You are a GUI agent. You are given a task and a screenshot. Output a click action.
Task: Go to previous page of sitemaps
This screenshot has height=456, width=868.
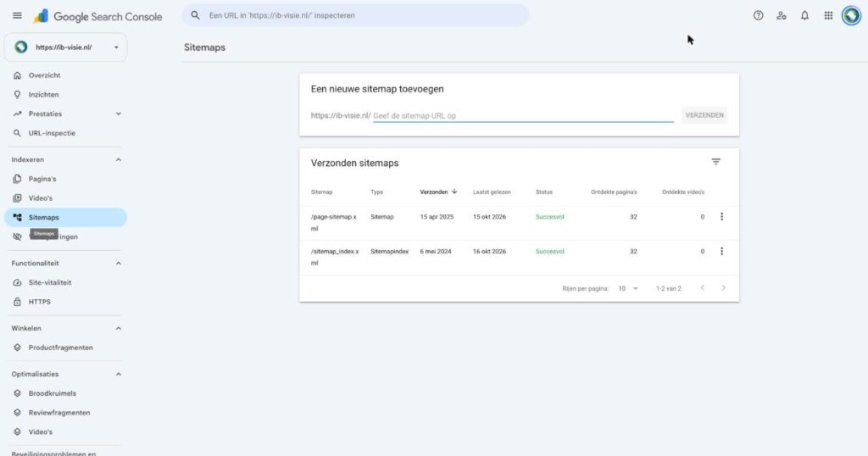[x=703, y=288]
